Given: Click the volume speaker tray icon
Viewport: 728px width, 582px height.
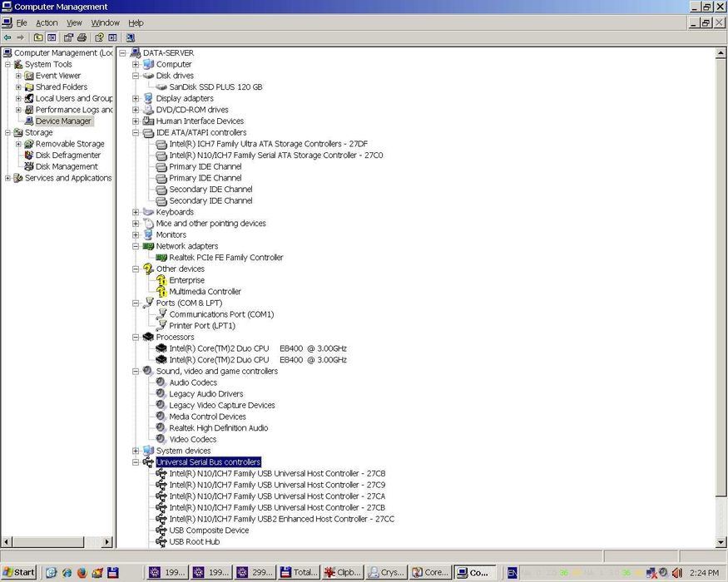Looking at the screenshot, I should coord(677,573).
